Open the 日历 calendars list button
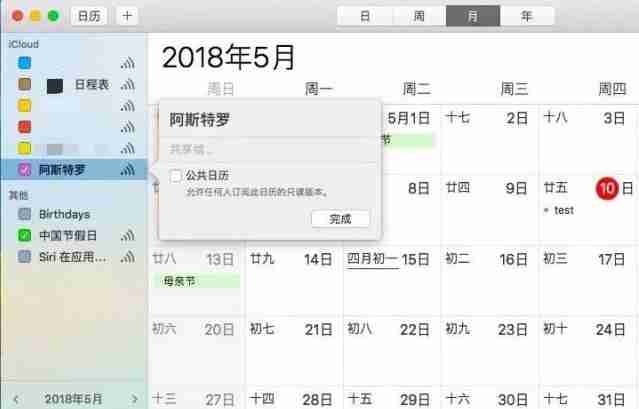Screen dimensions: 639x409 [x=89, y=16]
